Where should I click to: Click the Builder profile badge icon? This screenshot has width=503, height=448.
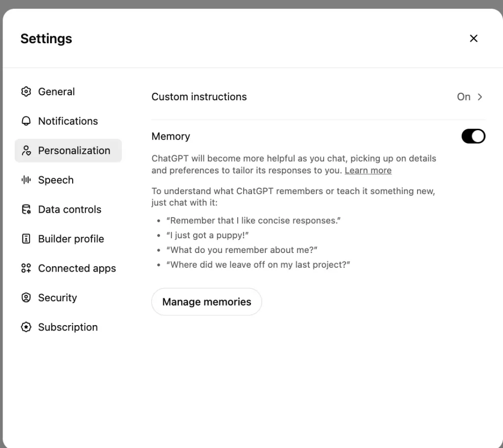26,239
